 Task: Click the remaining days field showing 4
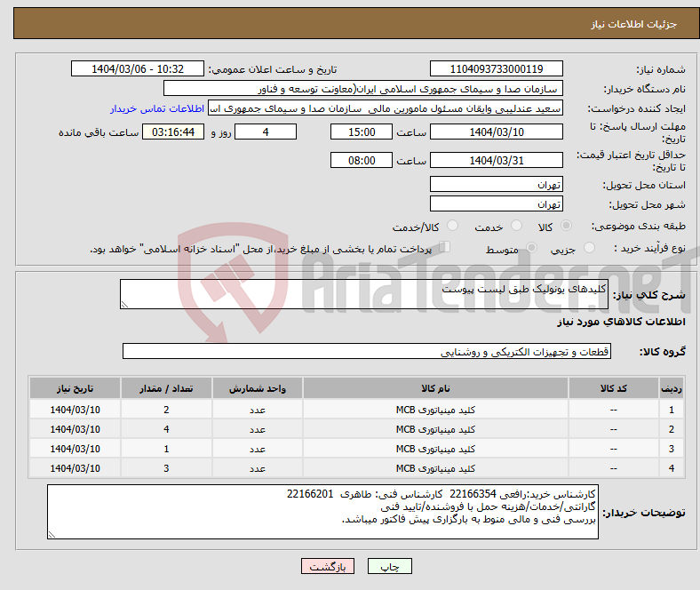pos(266,132)
